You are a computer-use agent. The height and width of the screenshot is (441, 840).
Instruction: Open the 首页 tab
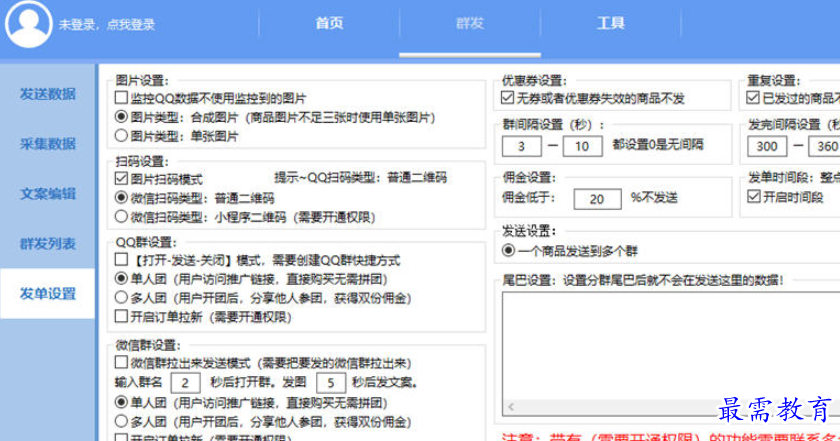click(x=329, y=24)
